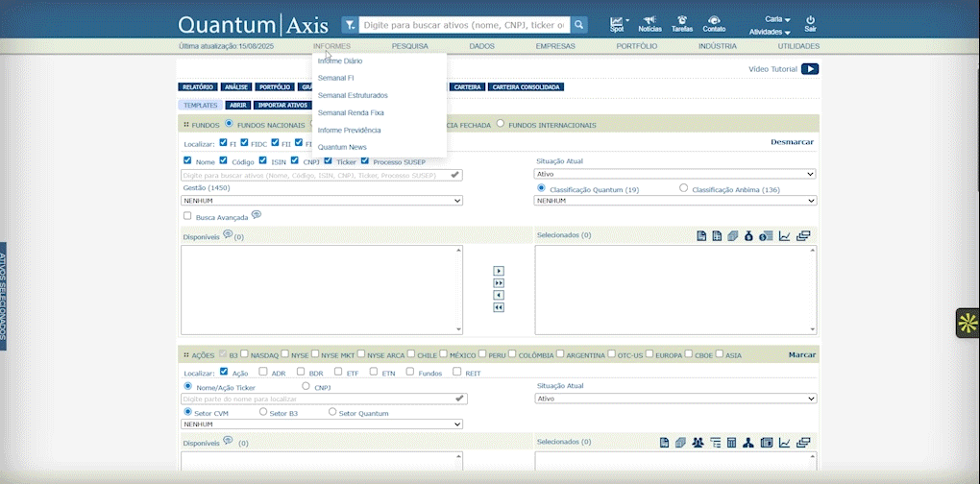The width and height of the screenshot is (980, 484).
Task: Click the Marcar link in Ações
Action: [802, 354]
